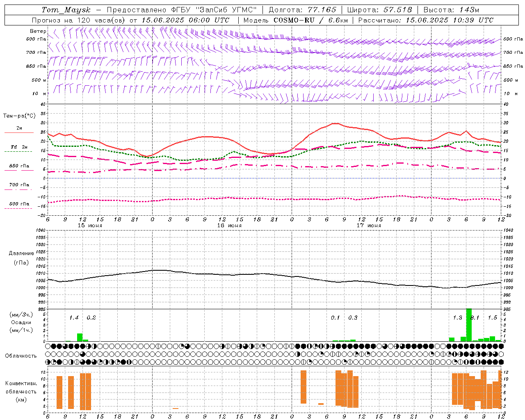Screen dimensions: 525x420
Task: Click the Tom_Maysk station title
Action: click(66, 10)
